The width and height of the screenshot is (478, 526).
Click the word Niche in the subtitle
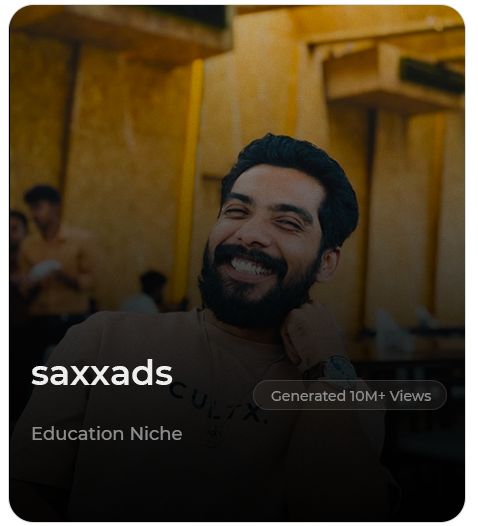156,434
